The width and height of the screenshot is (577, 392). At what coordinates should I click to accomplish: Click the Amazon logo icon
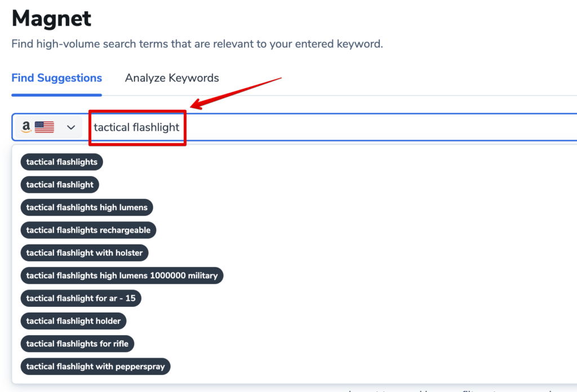(26, 127)
